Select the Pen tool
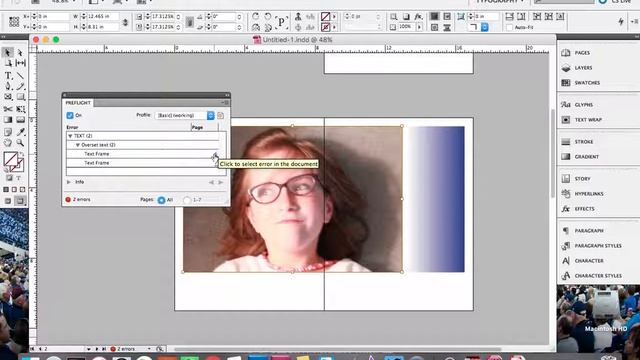The image size is (640, 360). click(x=8, y=86)
